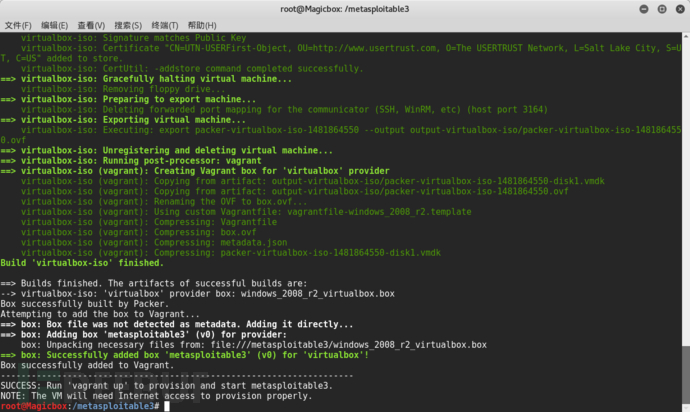The width and height of the screenshot is (690, 412).
Task: Open the 搜索(S) menu
Action: [128, 26]
